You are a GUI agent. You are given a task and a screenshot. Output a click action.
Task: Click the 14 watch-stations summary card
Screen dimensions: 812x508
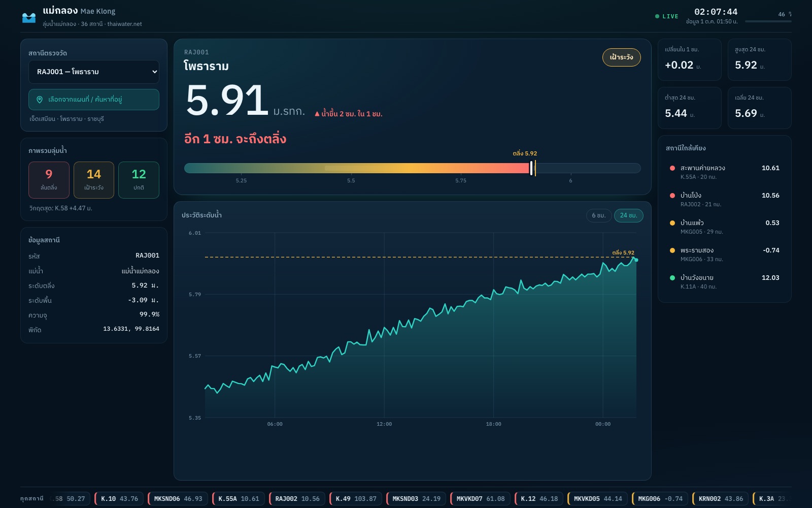tap(94, 180)
